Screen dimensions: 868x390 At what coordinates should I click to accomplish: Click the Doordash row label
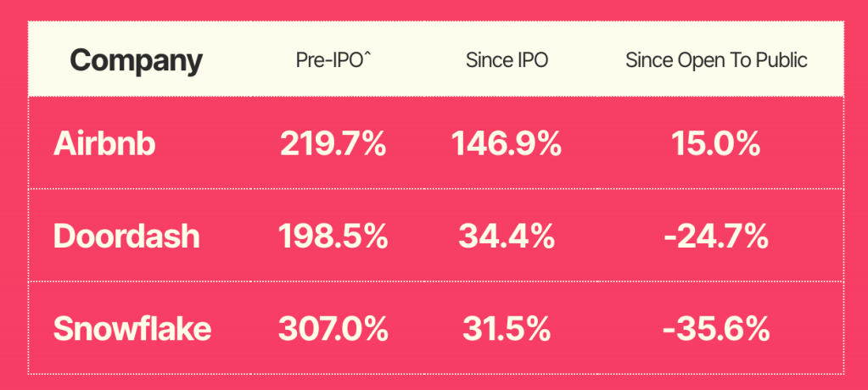tap(126, 237)
